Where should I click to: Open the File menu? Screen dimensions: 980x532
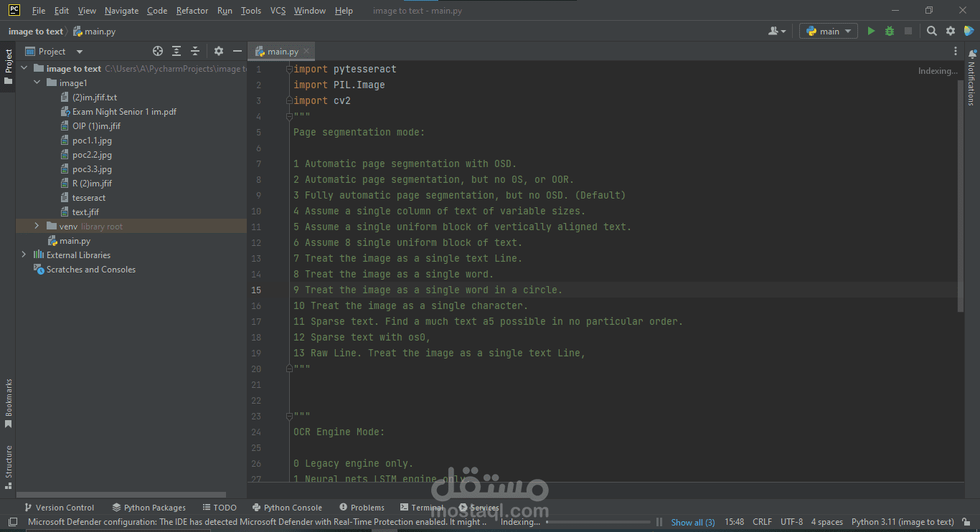point(39,11)
